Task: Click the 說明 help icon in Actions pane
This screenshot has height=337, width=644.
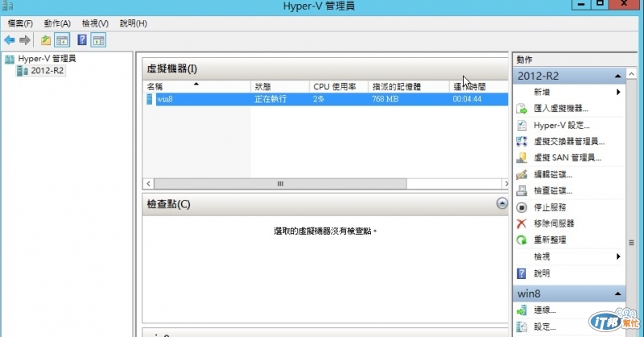Action: [x=522, y=273]
